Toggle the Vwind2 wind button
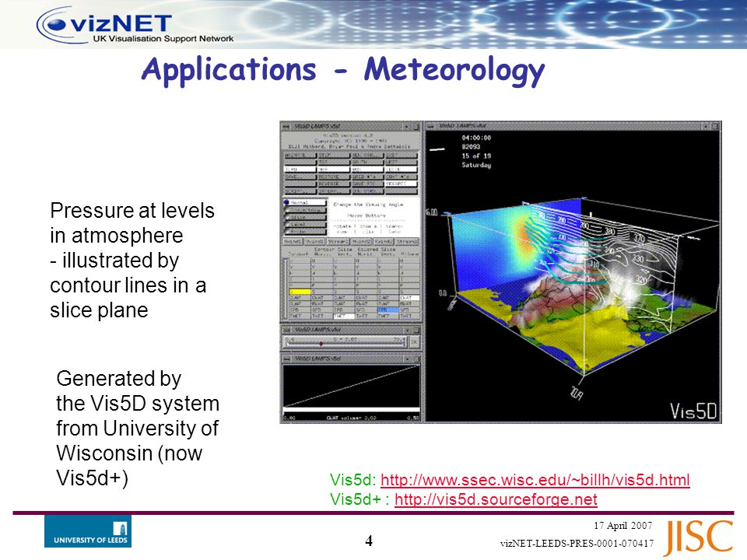This screenshot has width=747, height=560. pyautogui.click(x=384, y=241)
